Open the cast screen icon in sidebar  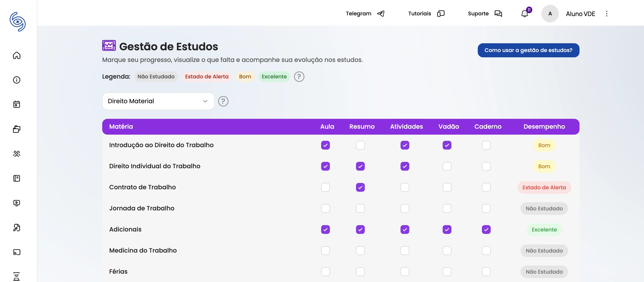pyautogui.click(x=16, y=252)
